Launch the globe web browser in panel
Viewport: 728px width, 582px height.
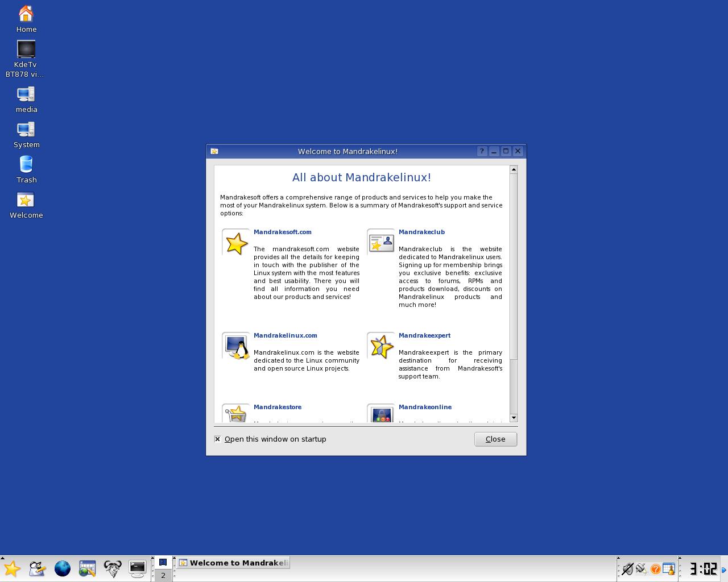pyautogui.click(x=63, y=568)
